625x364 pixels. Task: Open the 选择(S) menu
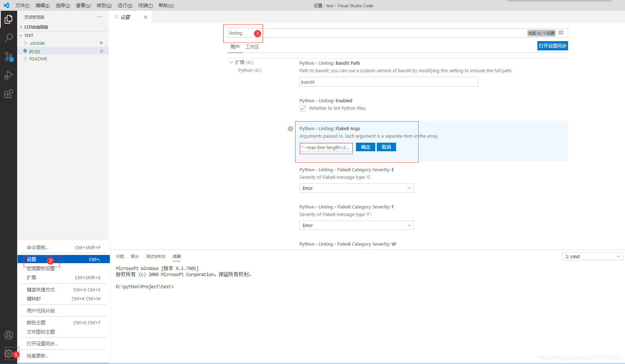tap(63, 5)
